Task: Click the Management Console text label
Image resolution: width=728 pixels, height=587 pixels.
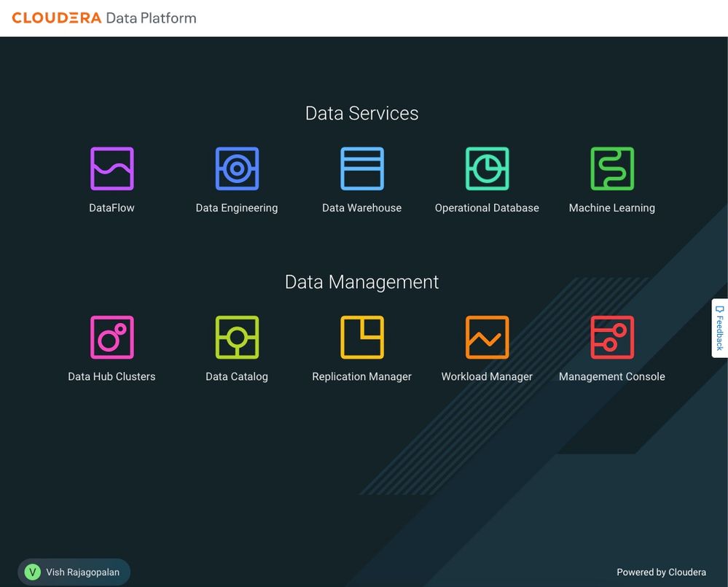Action: (x=612, y=376)
